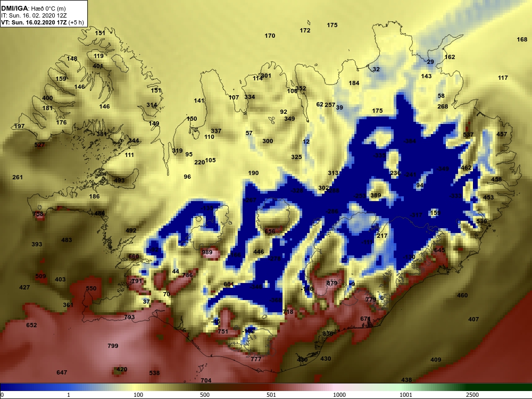Screen dimensions: 532x399
Task: Click the map value '681'
Action: pos(229,284)
